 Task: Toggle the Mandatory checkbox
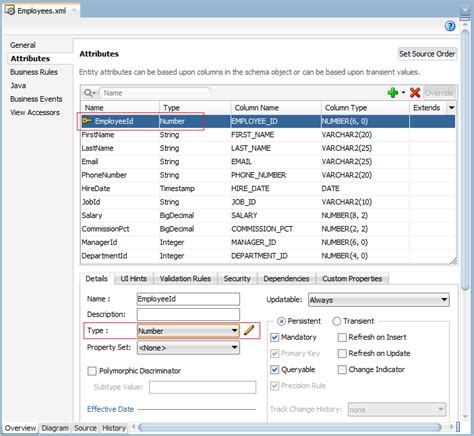pos(275,337)
